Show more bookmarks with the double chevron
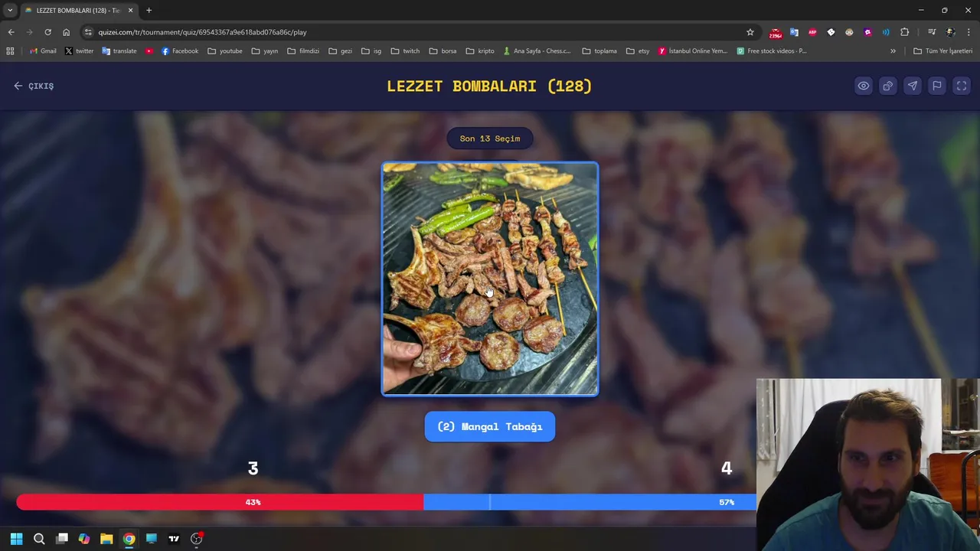 (x=893, y=51)
